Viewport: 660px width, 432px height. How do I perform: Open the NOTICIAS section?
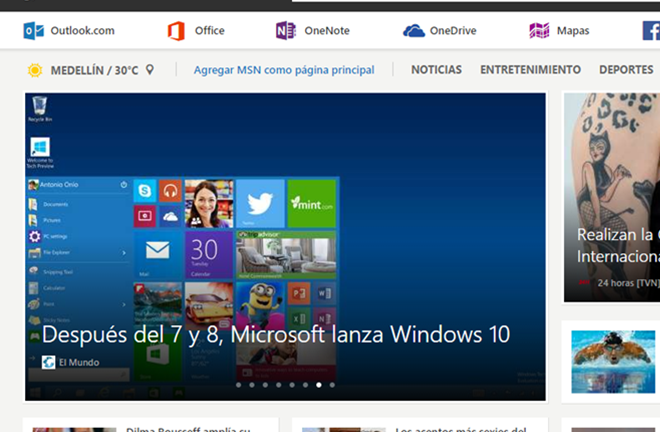click(436, 69)
